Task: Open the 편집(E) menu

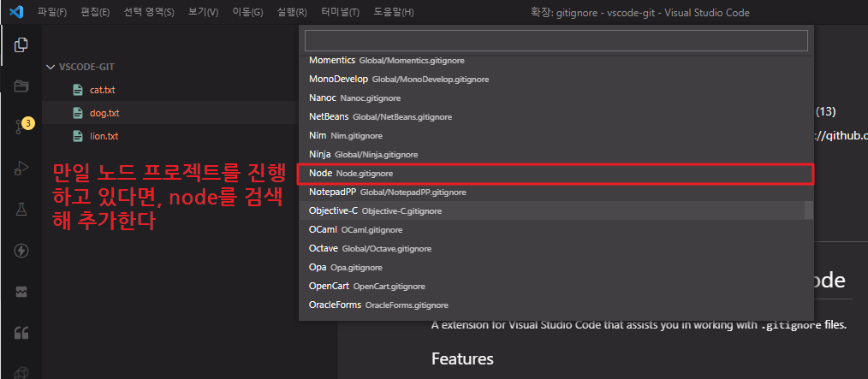Action: [95, 12]
